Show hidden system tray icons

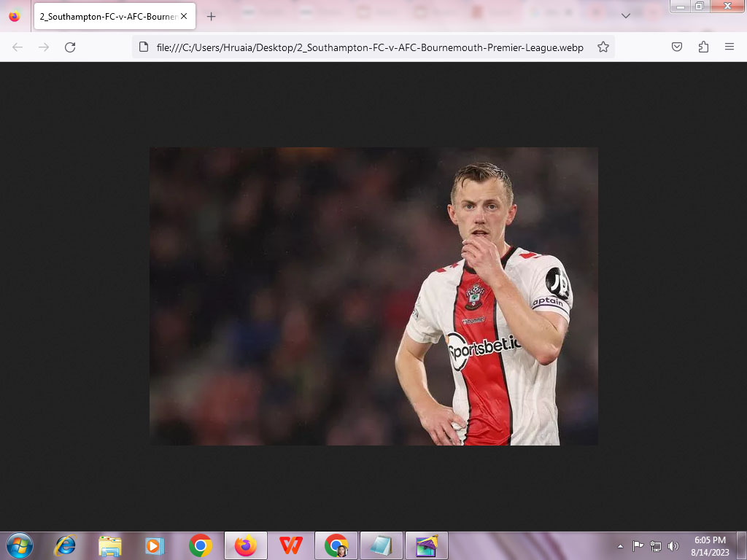point(620,545)
